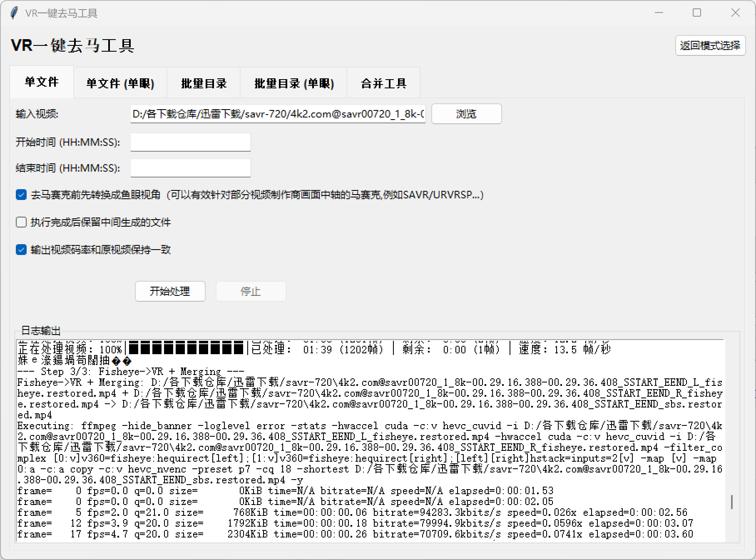Click the log line with elapsed=0:00:03.60
This screenshot has height=560, width=756.
(x=355, y=534)
